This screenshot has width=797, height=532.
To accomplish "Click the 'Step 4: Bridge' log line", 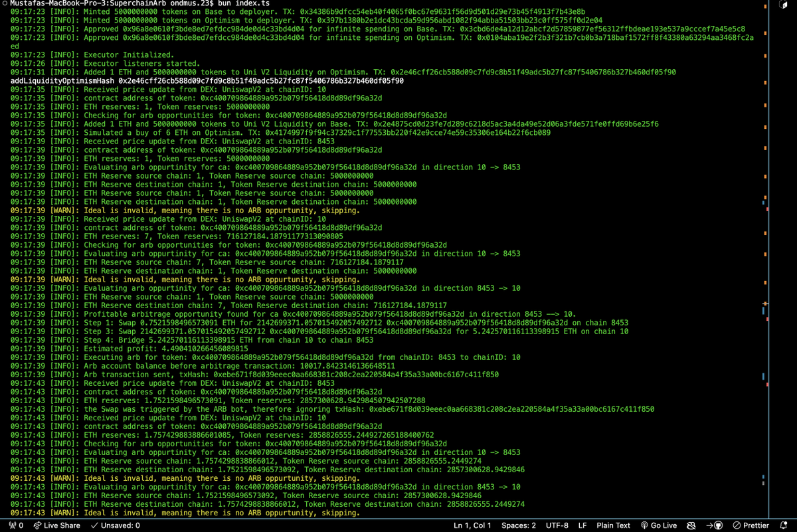I will pos(192,340).
